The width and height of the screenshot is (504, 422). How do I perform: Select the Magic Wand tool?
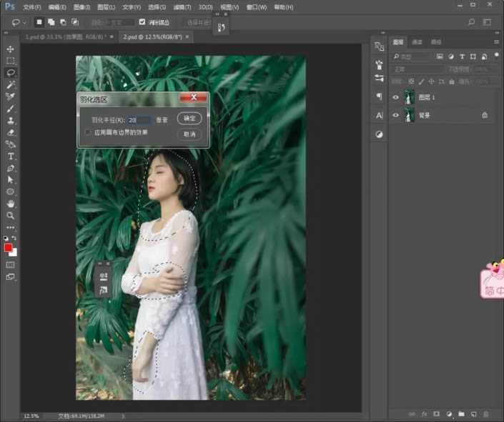[x=11, y=84]
